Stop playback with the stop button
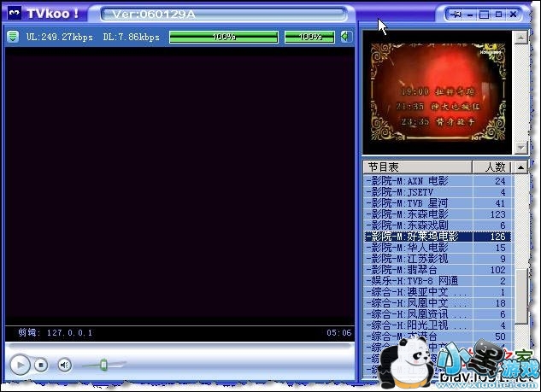The width and height of the screenshot is (541, 392). 41,365
